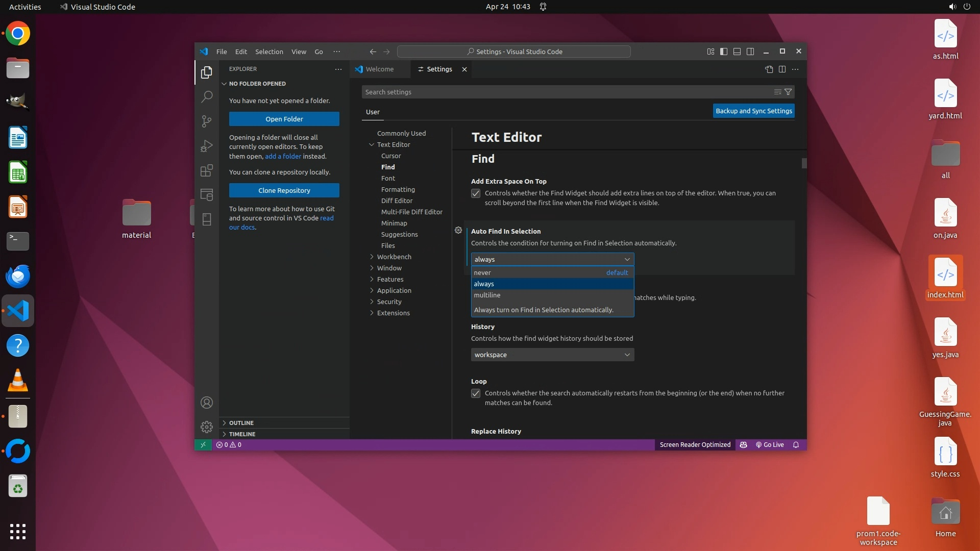The height and width of the screenshot is (551, 980).
Task: Click Open Settings (JSON) icon
Action: click(x=769, y=69)
